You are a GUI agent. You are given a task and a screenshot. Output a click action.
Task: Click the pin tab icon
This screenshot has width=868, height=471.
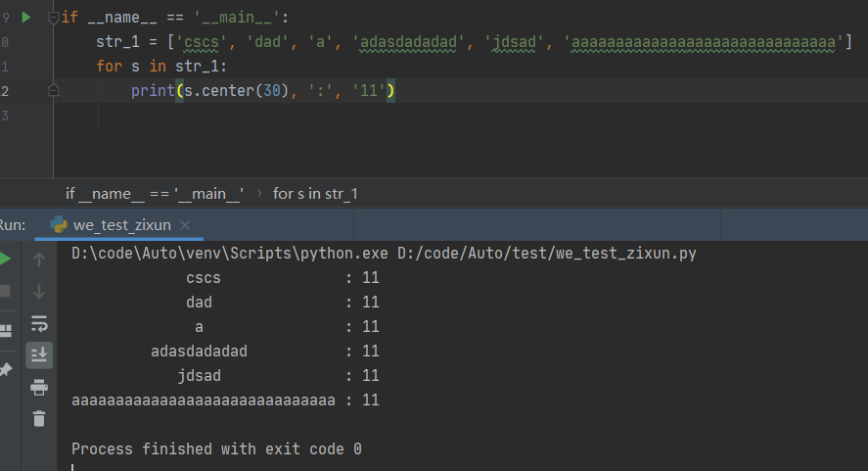pyautogui.click(x=6, y=369)
